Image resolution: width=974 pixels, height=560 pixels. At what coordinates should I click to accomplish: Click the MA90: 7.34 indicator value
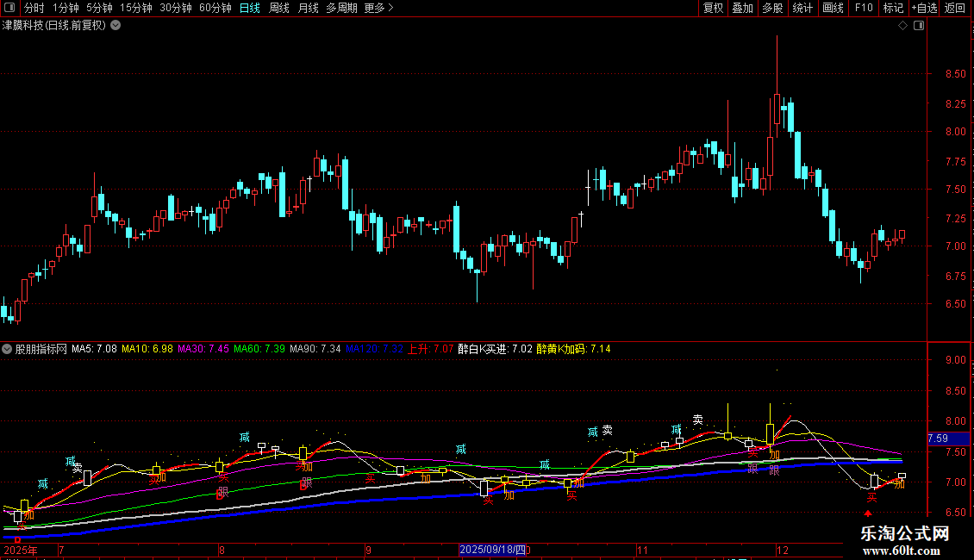315,349
